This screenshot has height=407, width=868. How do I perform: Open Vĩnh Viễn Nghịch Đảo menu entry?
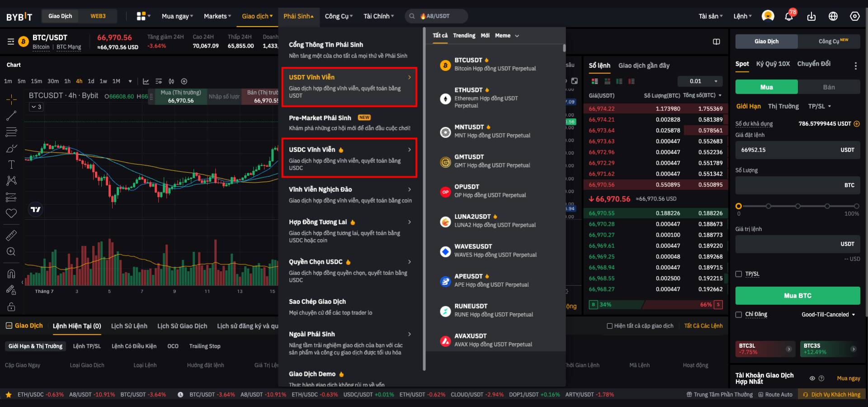click(x=349, y=195)
